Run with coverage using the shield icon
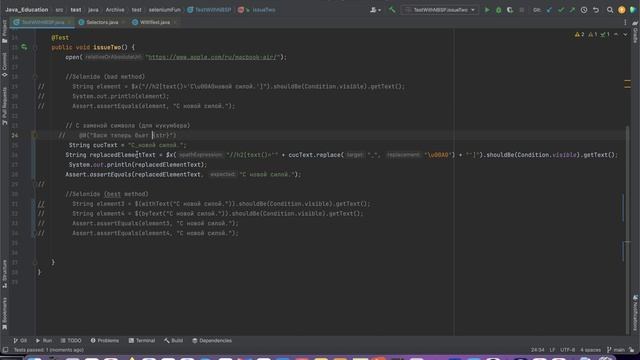640x360 pixels. point(510,10)
